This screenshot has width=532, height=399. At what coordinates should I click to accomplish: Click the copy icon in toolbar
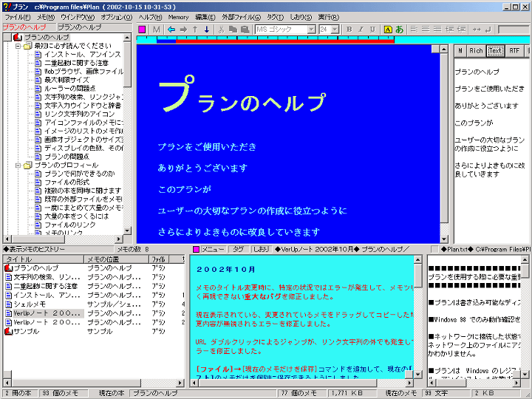(x=233, y=30)
